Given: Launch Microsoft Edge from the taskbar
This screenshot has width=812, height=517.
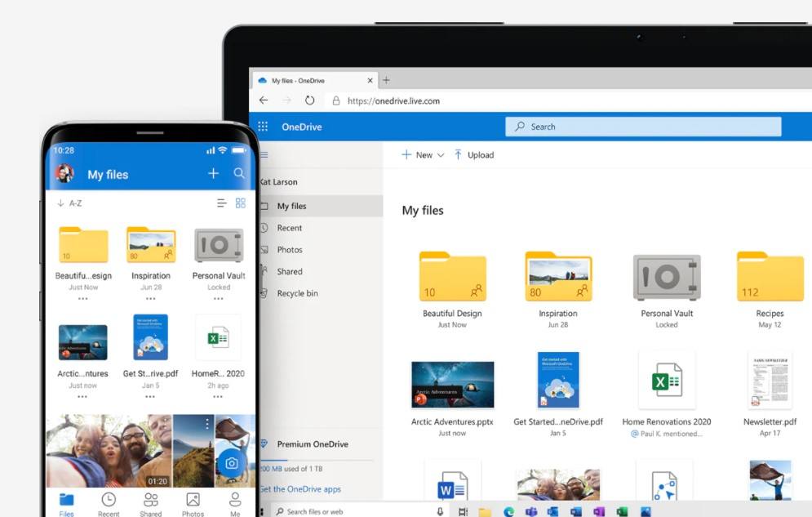Looking at the screenshot, I should click(x=508, y=512).
